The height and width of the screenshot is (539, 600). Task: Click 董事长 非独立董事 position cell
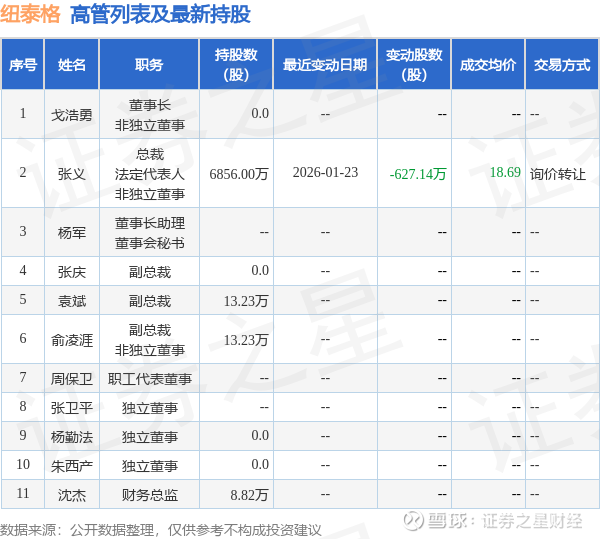pyautogui.click(x=150, y=114)
